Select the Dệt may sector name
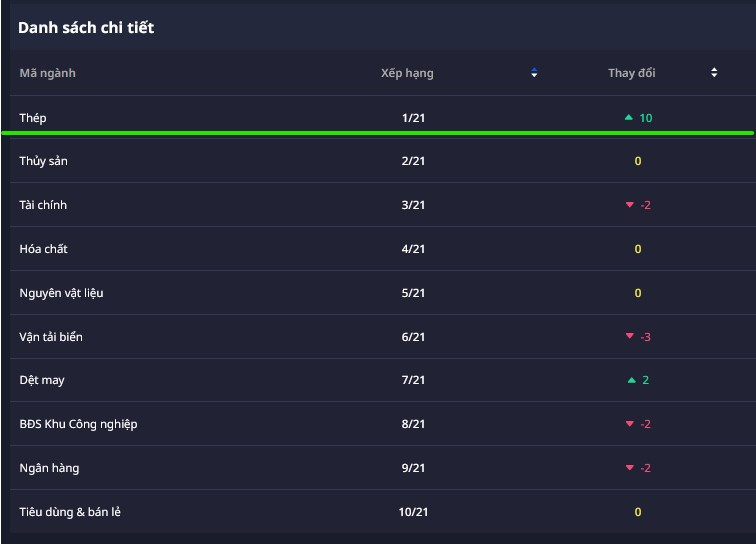The height and width of the screenshot is (544, 756). click(x=42, y=380)
